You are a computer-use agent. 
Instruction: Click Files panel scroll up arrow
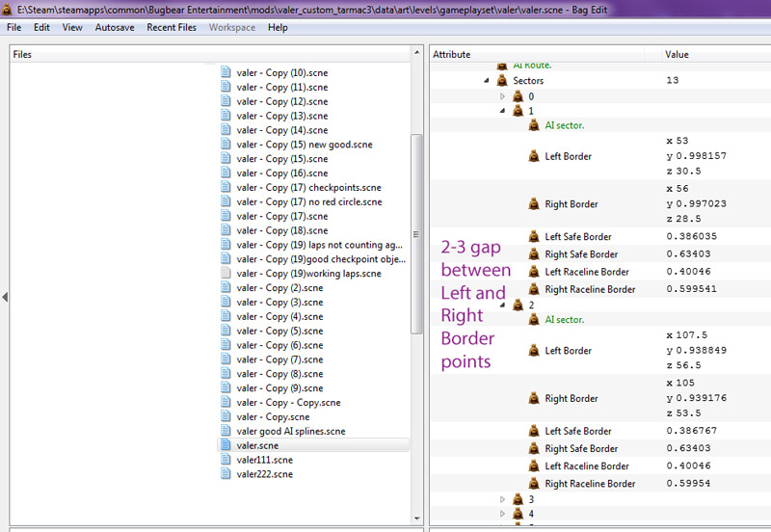pos(416,52)
